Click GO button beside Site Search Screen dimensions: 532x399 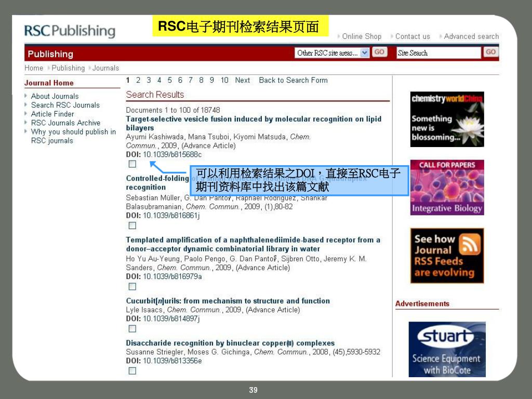pos(490,52)
